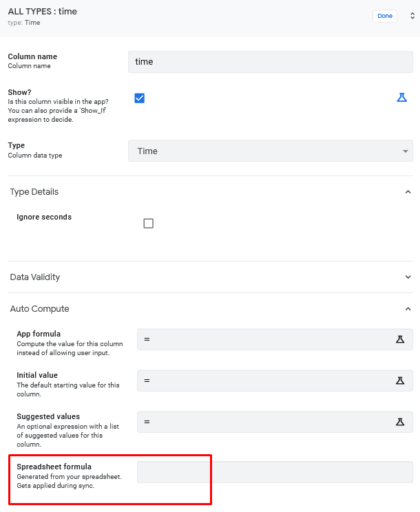Open the Type dropdown showing Time
Screen dimensions: 420x512
click(x=271, y=151)
